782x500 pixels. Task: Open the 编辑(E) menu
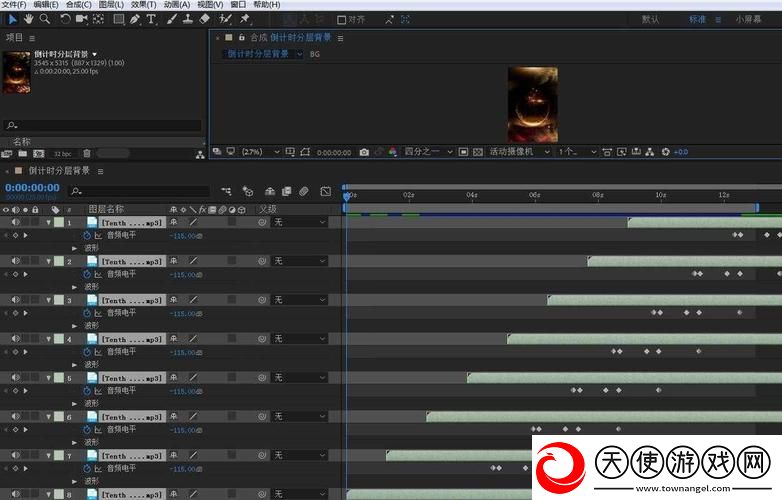pyautogui.click(x=46, y=4)
